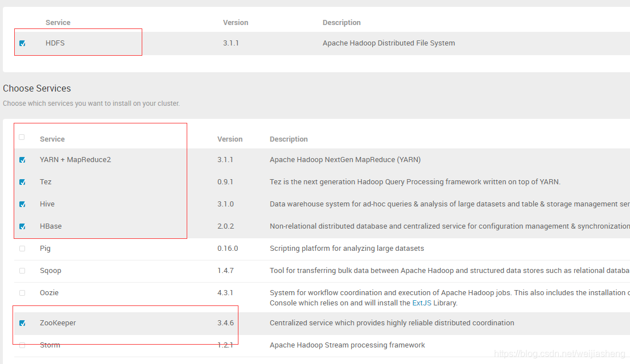This screenshot has height=364, width=630.
Task: Tick the Storm service checkbox
Action: 22,345
